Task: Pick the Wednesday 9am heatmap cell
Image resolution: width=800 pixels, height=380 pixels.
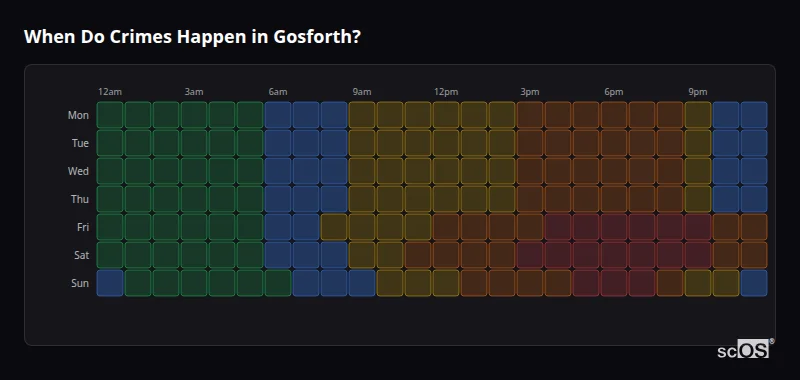Action: click(362, 171)
